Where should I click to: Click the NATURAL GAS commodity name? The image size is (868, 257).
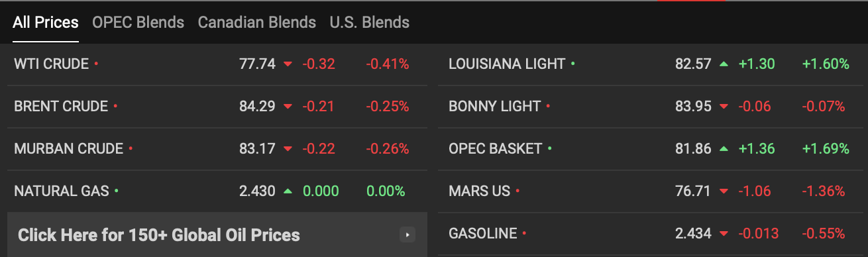[x=61, y=191]
